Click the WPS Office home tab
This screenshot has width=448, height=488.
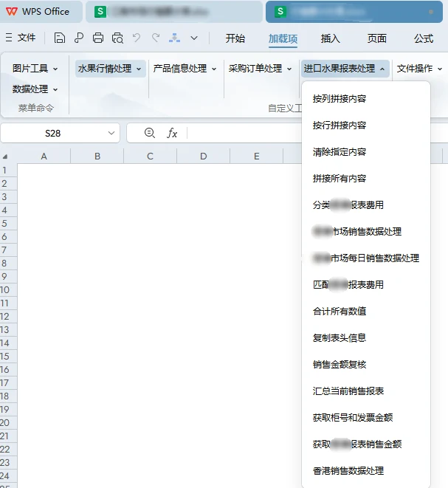point(41,12)
